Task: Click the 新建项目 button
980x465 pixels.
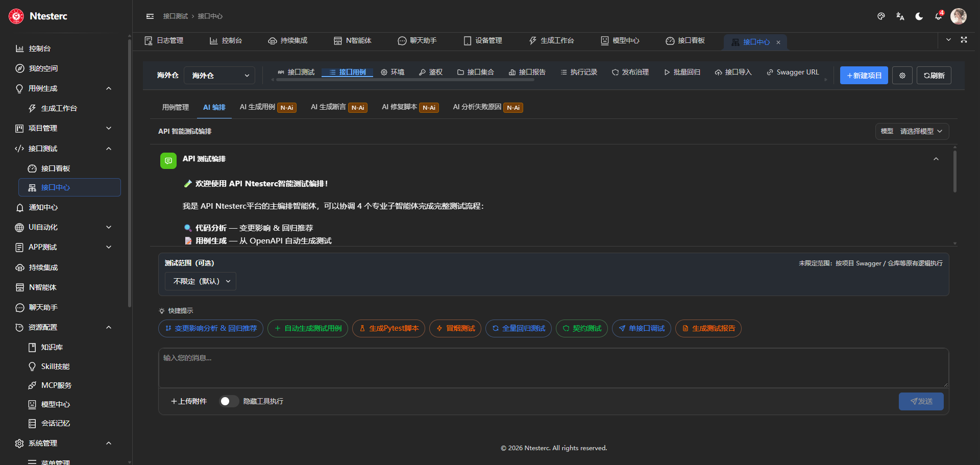Action: 864,76
